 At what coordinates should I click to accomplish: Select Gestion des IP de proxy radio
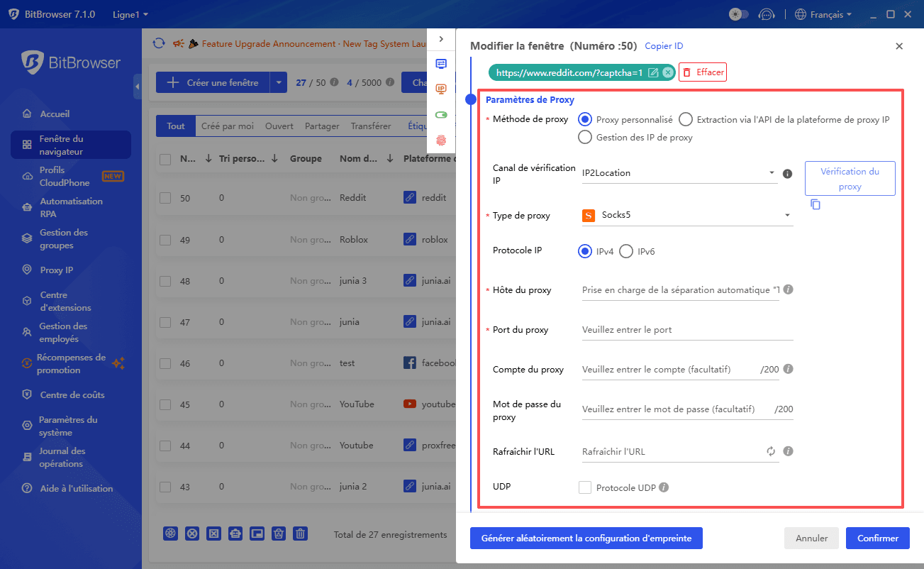[x=585, y=138]
